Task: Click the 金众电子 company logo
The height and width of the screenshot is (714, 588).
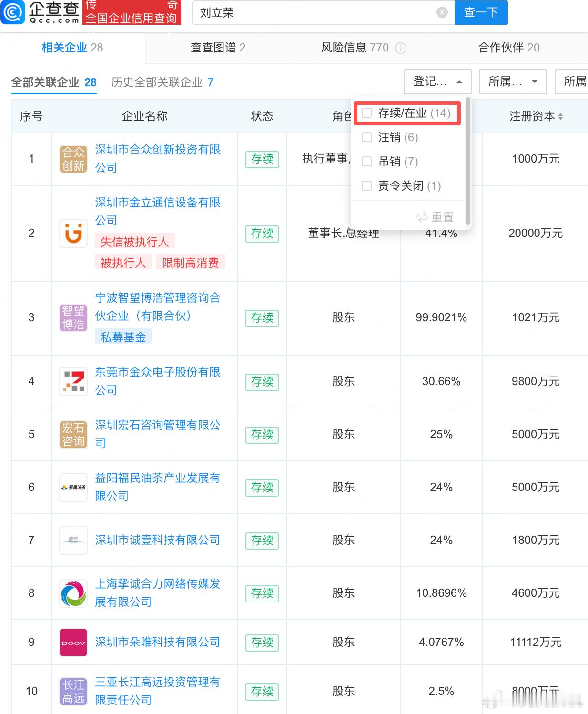Action: pyautogui.click(x=73, y=382)
